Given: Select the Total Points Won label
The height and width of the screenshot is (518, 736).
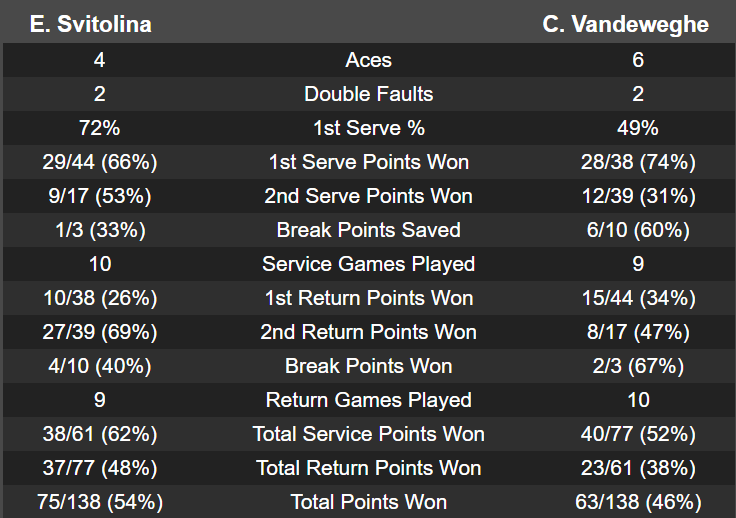Looking at the screenshot, I should coord(368,502).
